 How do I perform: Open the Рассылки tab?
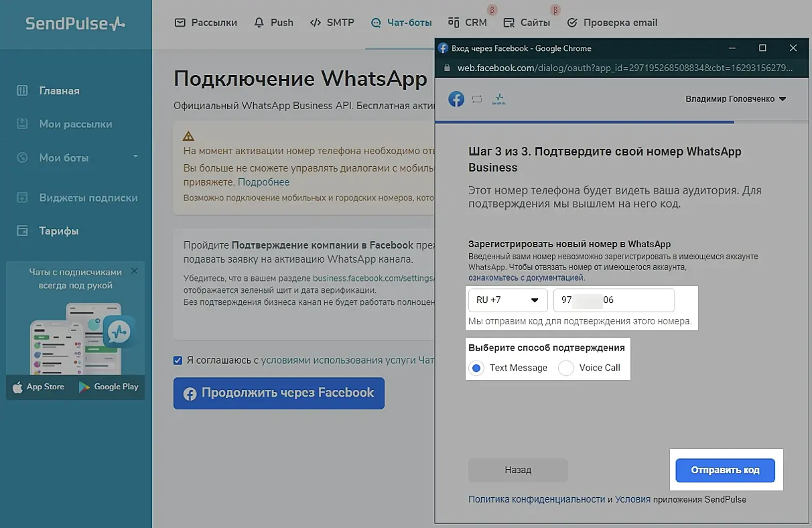206,22
